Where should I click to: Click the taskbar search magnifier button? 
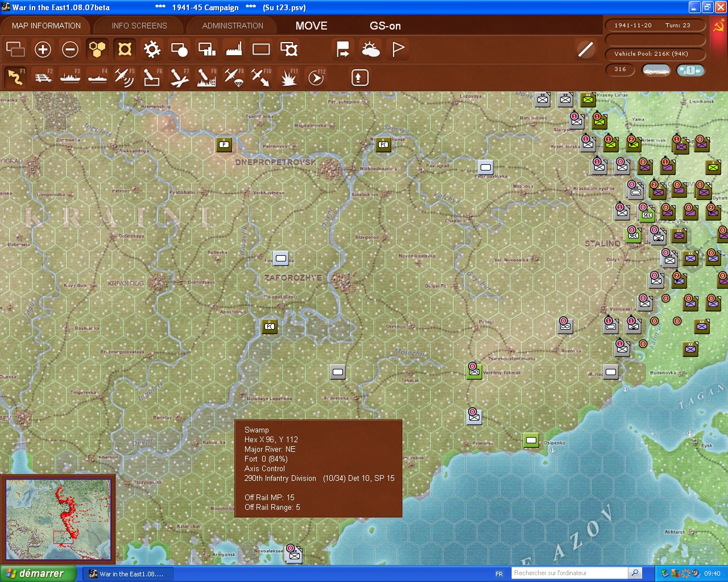[x=635, y=573]
